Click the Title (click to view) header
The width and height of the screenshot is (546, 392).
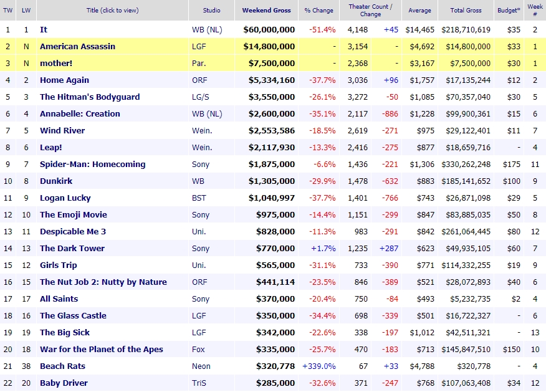click(112, 11)
